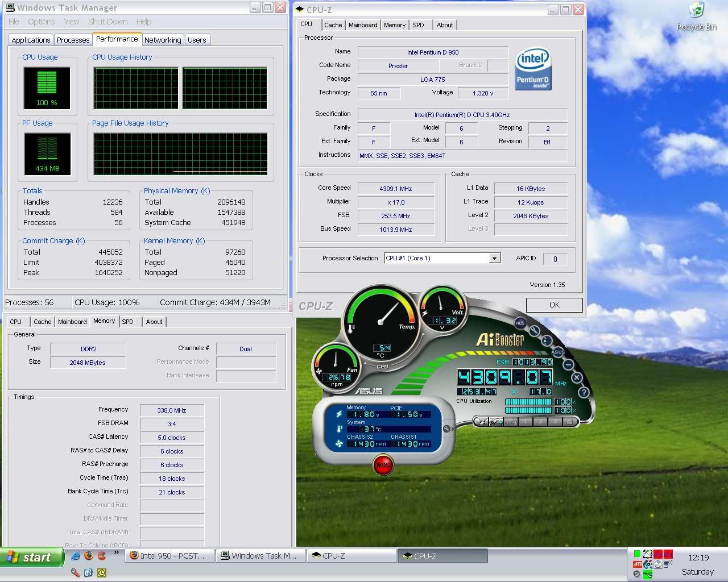Click the FSB:DRAM ratio value 3:4

coord(172,424)
